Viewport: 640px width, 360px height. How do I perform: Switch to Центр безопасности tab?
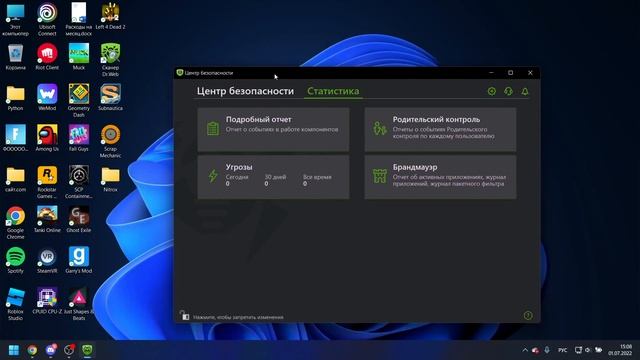245,91
